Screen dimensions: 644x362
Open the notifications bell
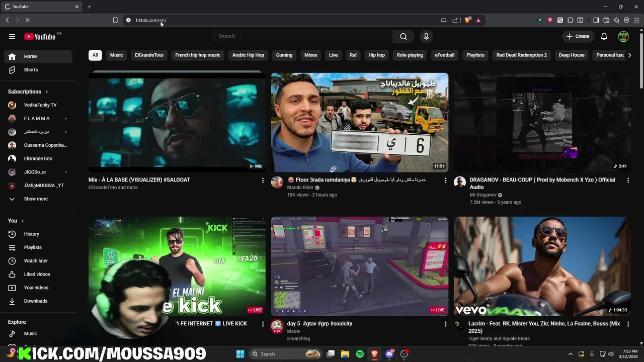pyautogui.click(x=604, y=36)
